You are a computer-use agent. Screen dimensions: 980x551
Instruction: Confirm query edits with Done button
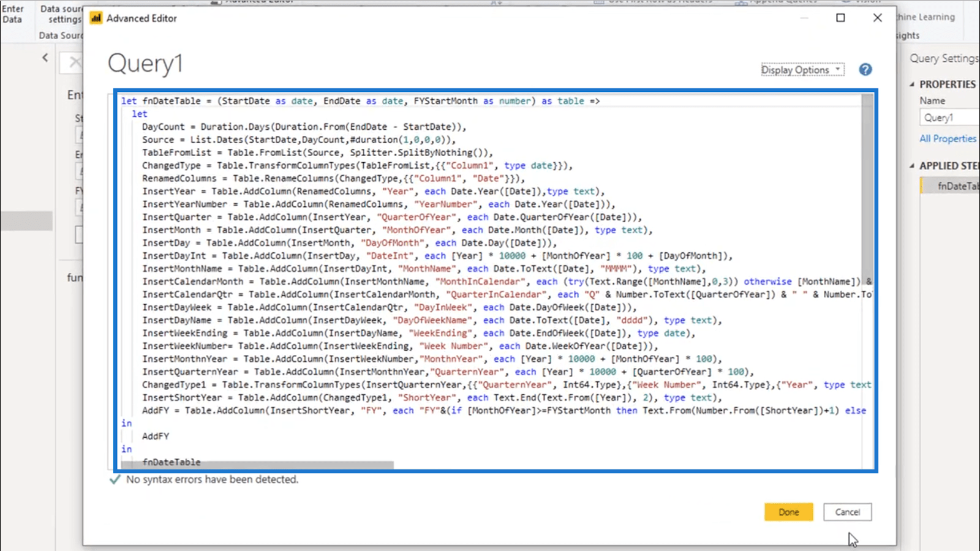point(788,512)
